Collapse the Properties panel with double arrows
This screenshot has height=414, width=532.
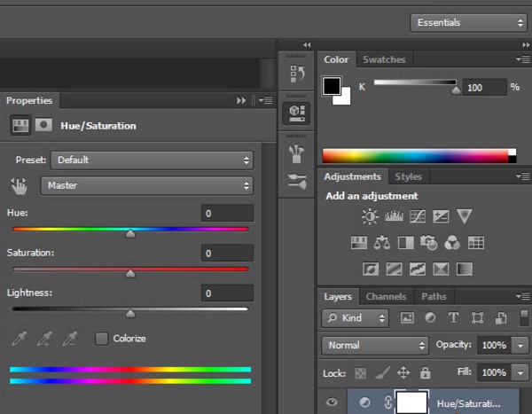[x=241, y=100]
